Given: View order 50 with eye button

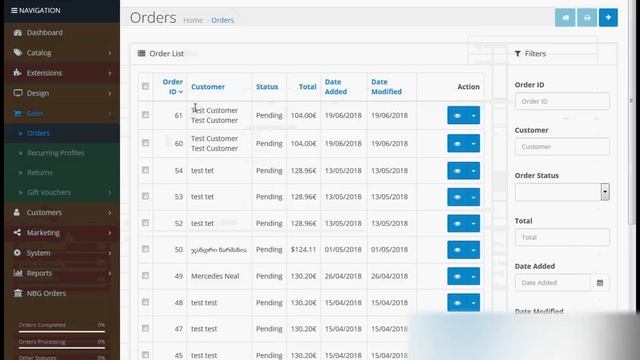Looking at the screenshot, I should 457,250.
